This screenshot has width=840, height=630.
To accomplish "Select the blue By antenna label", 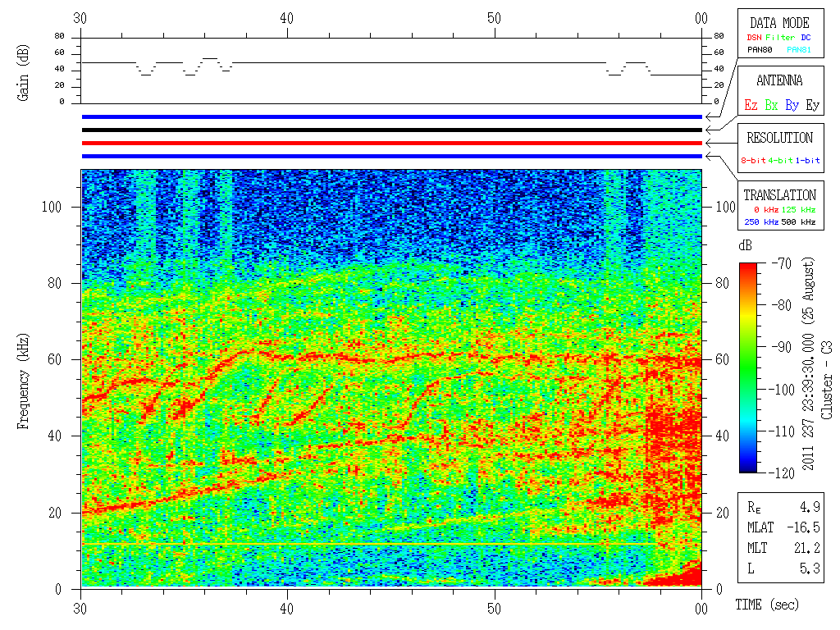I will 792,105.
